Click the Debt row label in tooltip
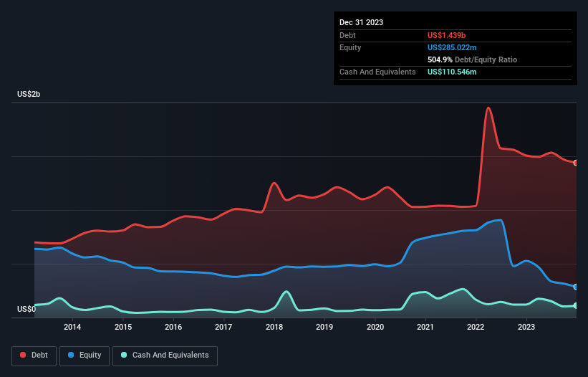The image size is (588, 377). click(x=347, y=35)
